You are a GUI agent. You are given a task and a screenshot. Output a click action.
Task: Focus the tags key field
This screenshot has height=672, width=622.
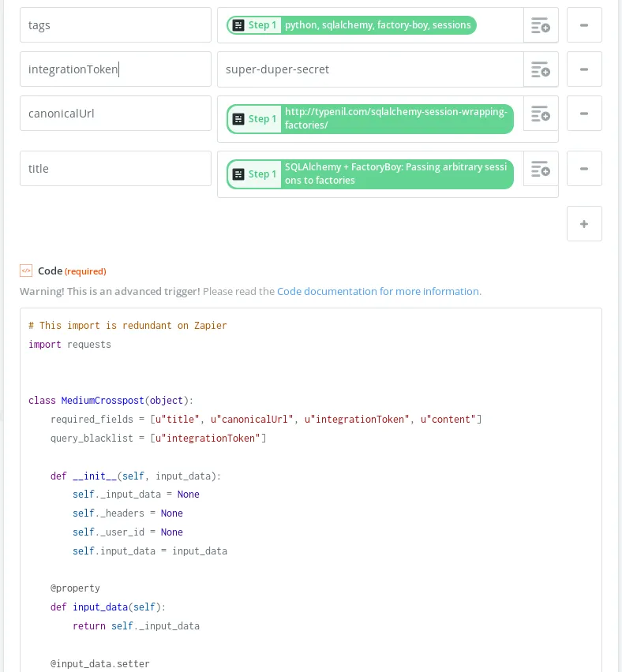pyautogui.click(x=115, y=25)
